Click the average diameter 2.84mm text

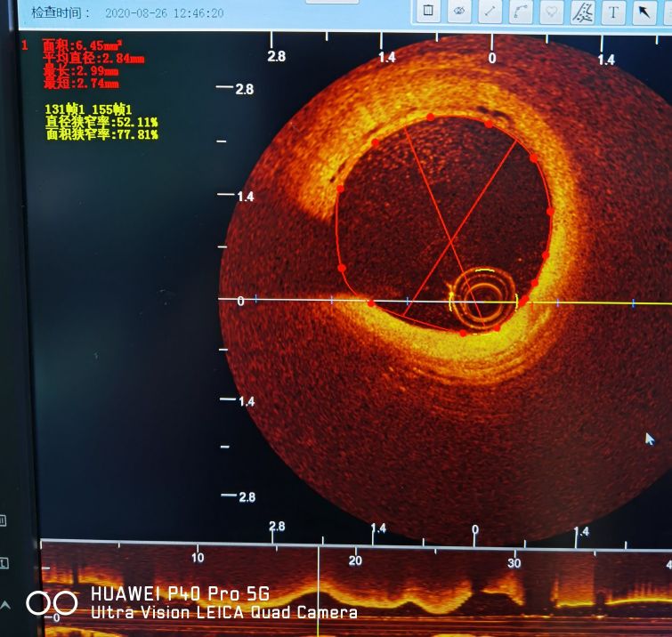tap(93, 58)
